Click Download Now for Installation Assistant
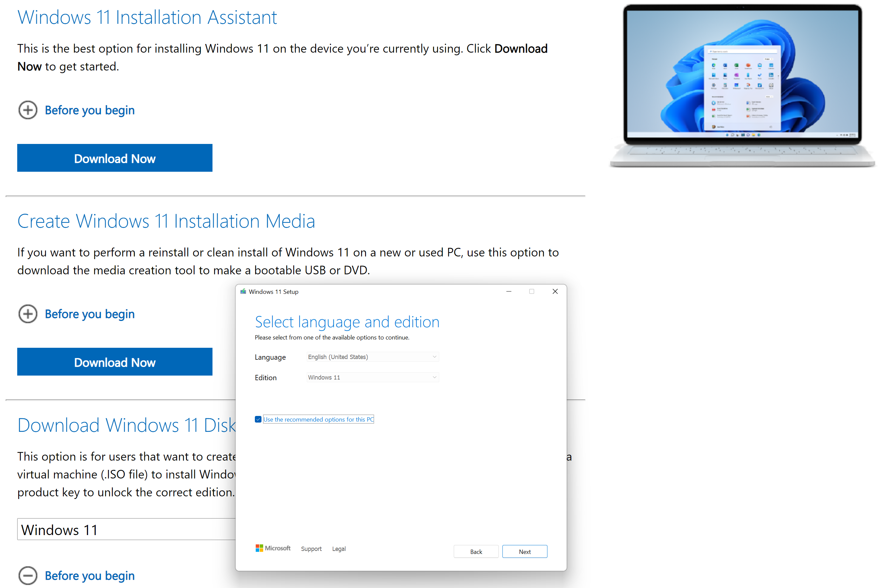Screen dimensions: 889x588 tap(116, 158)
